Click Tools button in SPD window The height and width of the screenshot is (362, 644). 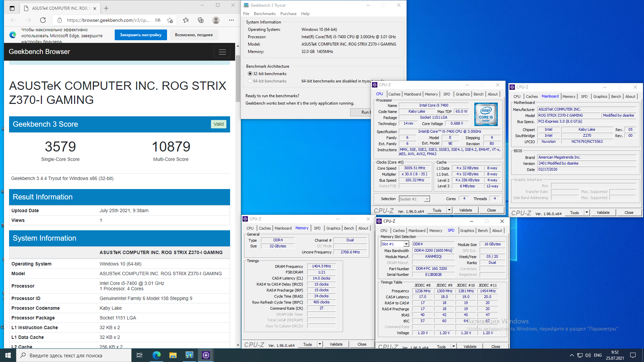click(441, 347)
